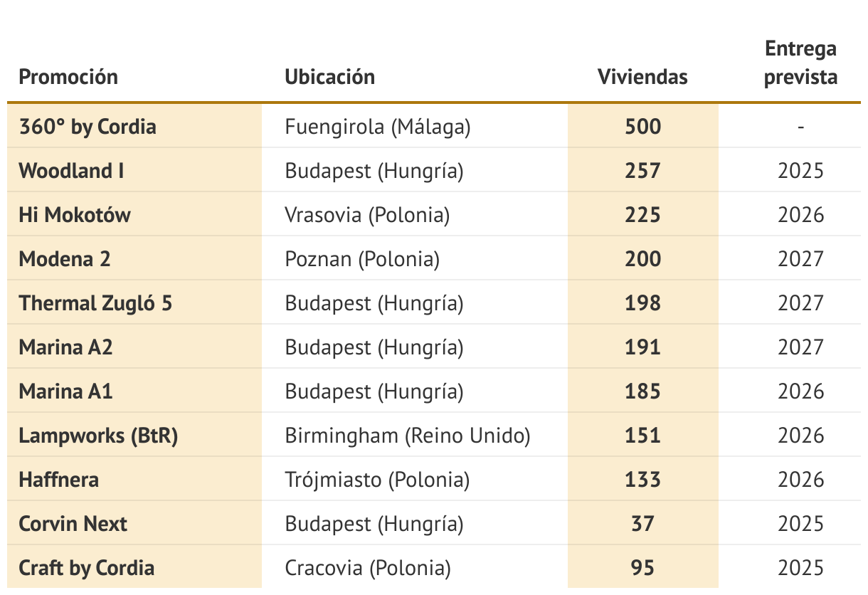Screen dimensions: 868x595
Task: Select the Viviendas column header
Action: (x=642, y=76)
